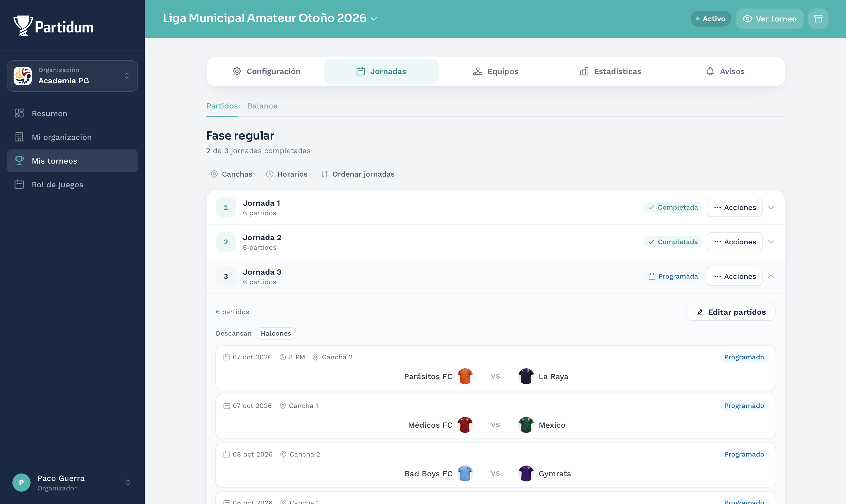Viewport: 846px width, 504px height.
Task: Open Canchas location settings
Action: pyautogui.click(x=232, y=174)
